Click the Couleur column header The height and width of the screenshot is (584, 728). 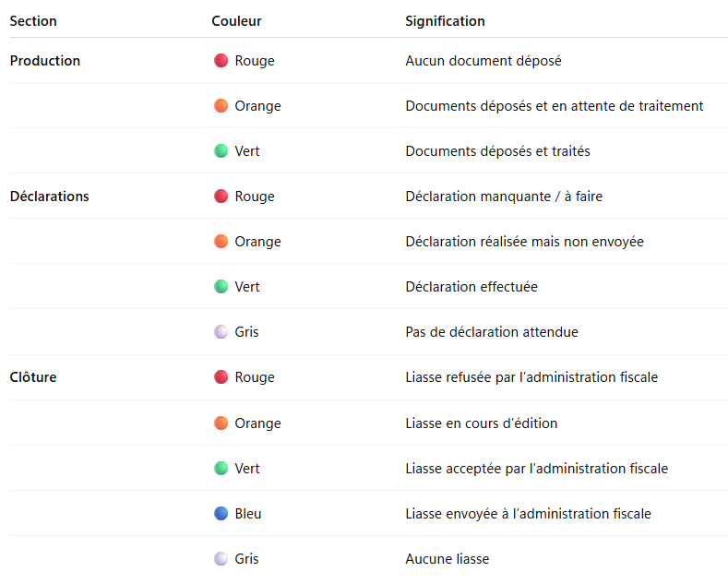tap(236, 21)
